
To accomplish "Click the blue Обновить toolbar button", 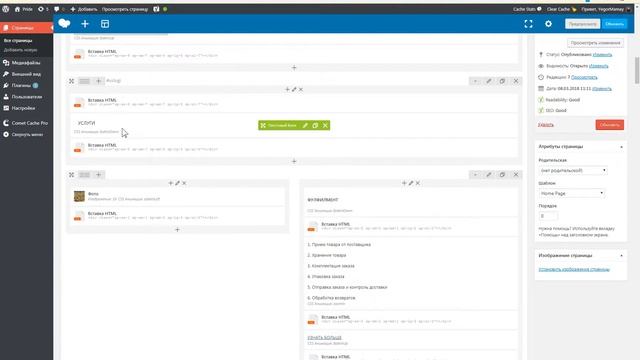I will (x=615, y=24).
